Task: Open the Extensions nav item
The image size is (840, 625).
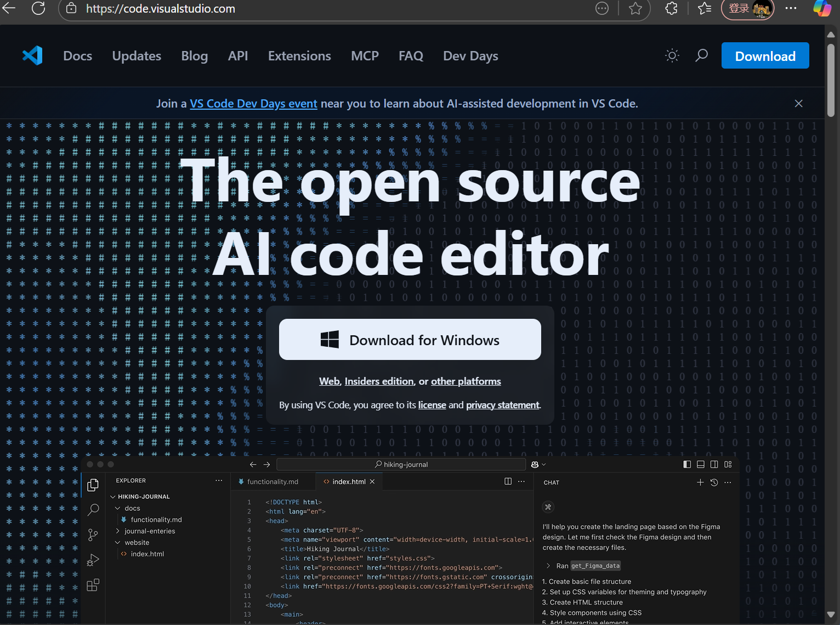Action: point(299,56)
